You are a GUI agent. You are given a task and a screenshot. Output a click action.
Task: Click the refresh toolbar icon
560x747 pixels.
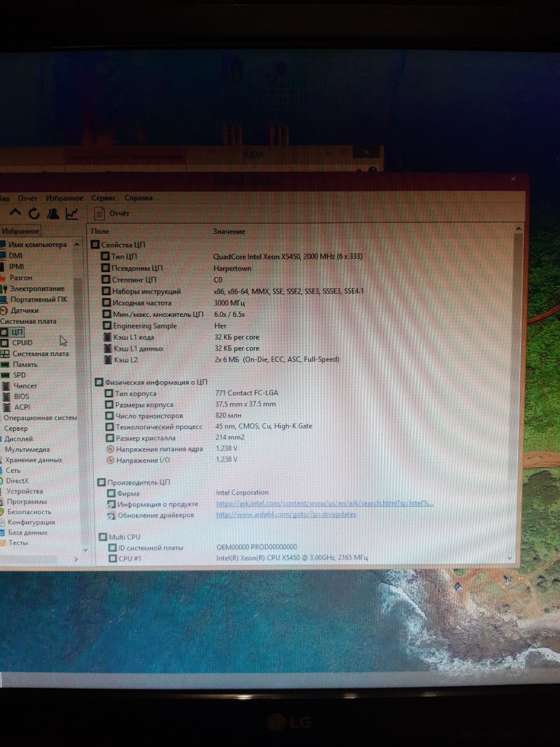tap(34, 214)
